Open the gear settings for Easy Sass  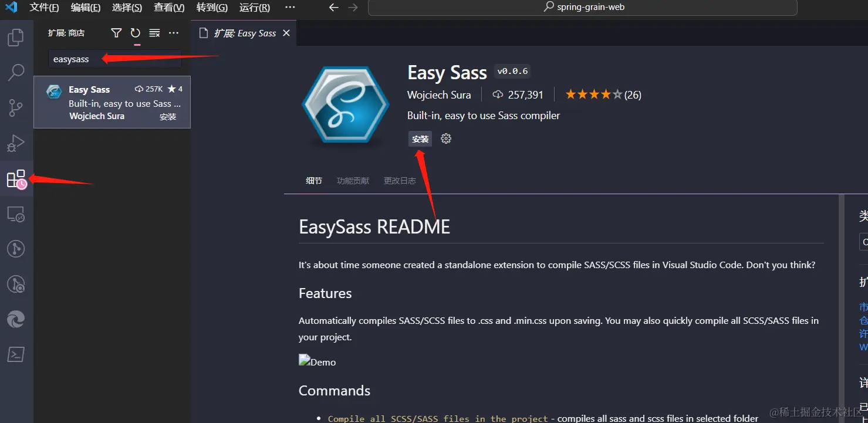coord(446,139)
